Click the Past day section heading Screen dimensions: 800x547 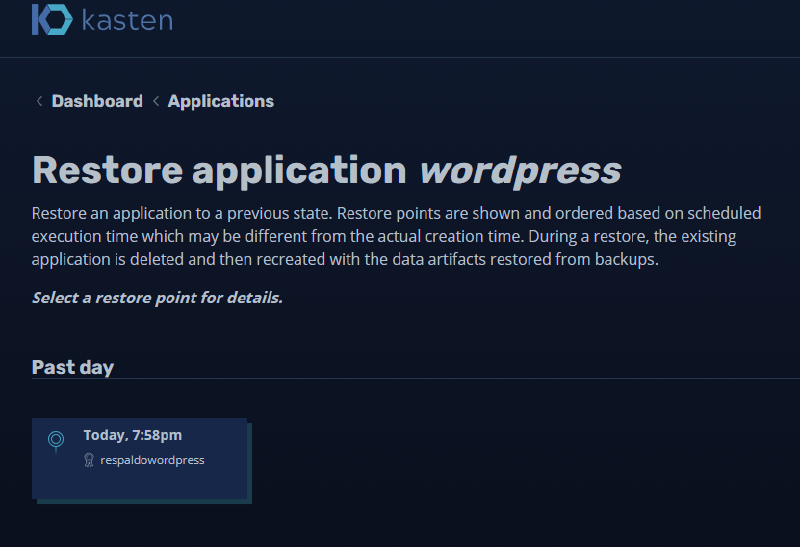click(73, 367)
